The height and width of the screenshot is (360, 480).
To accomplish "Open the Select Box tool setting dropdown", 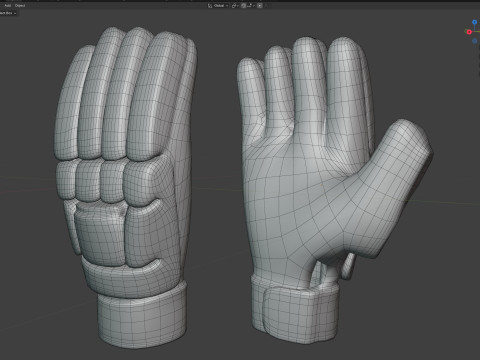I will [8, 13].
